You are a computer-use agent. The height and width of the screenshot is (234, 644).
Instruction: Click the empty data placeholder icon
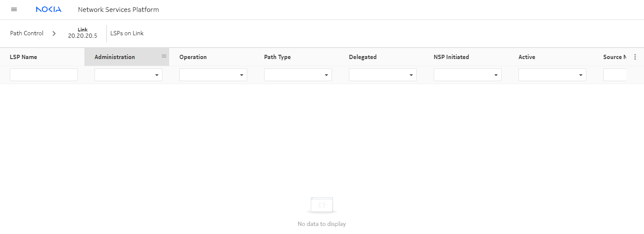pos(322,205)
